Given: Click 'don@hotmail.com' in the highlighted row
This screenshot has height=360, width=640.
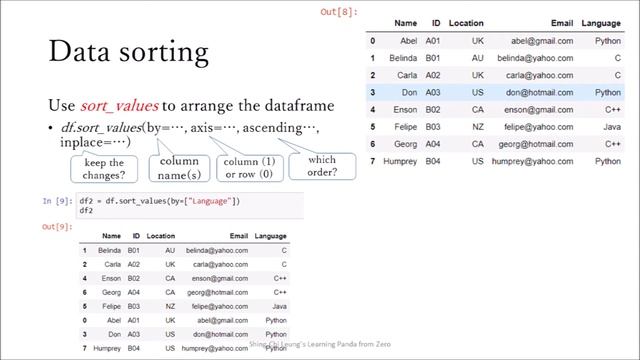Looking at the screenshot, I should click(x=540, y=92).
